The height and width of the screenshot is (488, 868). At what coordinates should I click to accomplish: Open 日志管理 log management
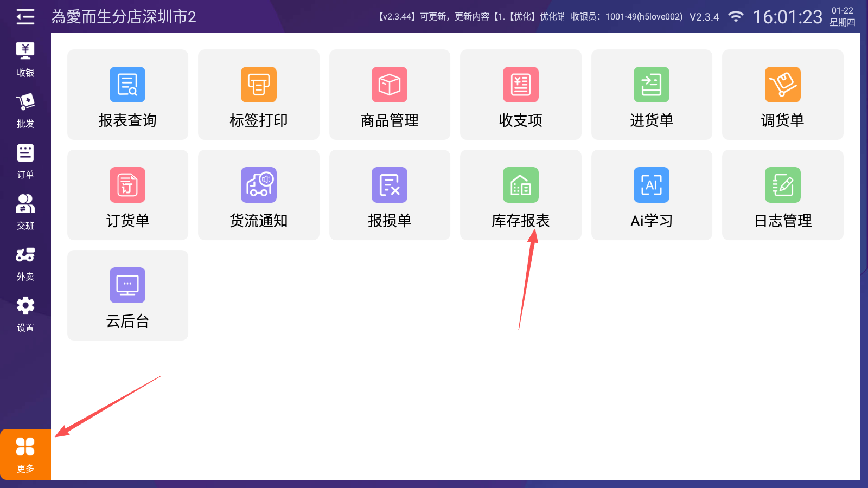tap(782, 195)
